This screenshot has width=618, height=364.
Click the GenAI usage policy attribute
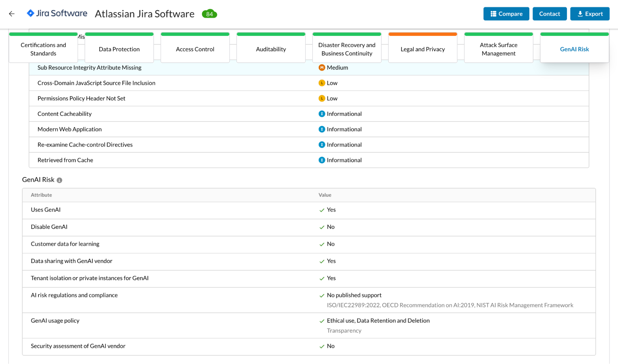click(55, 321)
